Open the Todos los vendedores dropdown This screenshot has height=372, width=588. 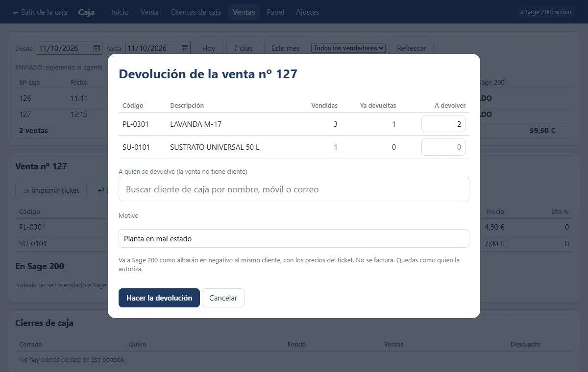(x=348, y=48)
